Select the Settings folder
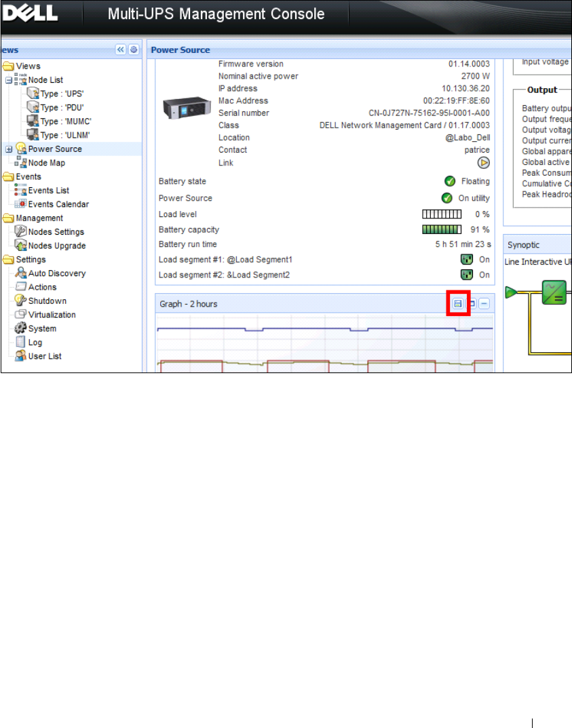Viewport: 572px width, 728px height. click(31, 260)
